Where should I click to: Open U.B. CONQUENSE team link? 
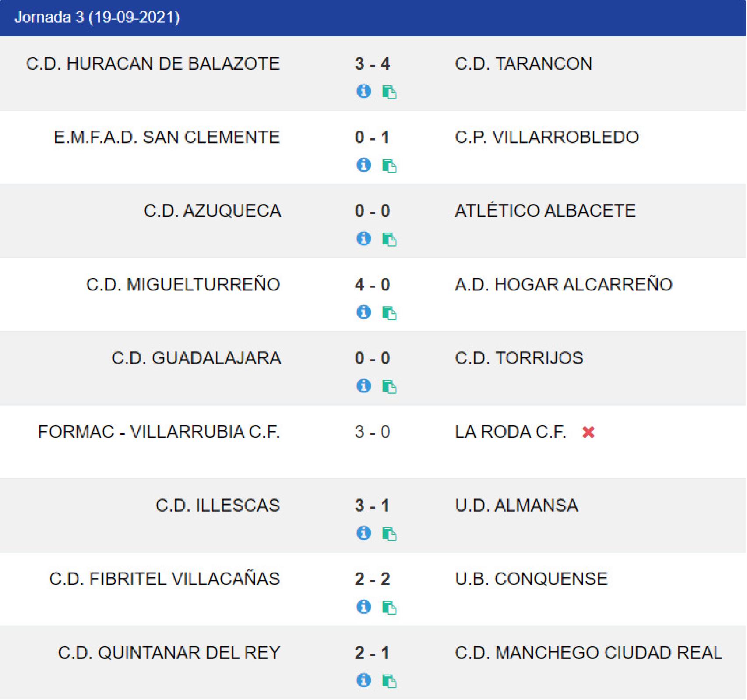pyautogui.click(x=531, y=579)
